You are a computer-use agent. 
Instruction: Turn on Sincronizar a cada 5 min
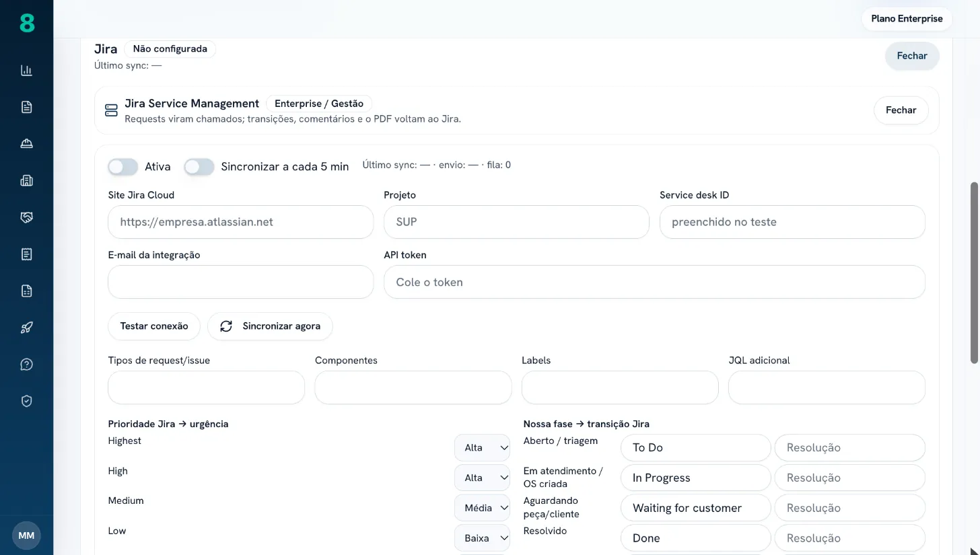199,167
